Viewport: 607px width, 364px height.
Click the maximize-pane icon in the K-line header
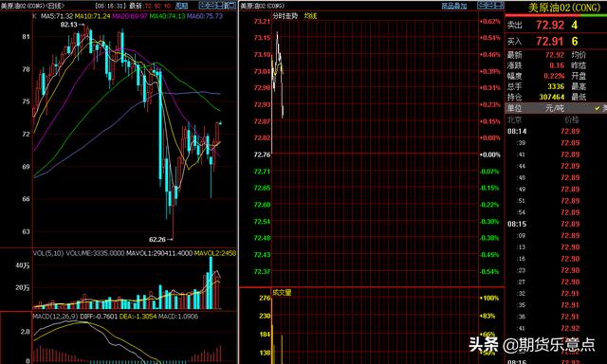pos(230,6)
